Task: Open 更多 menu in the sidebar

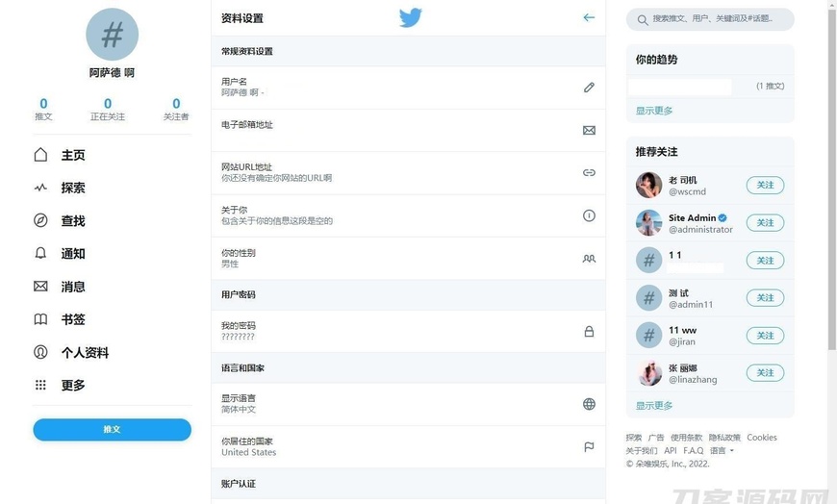Action: (73, 385)
